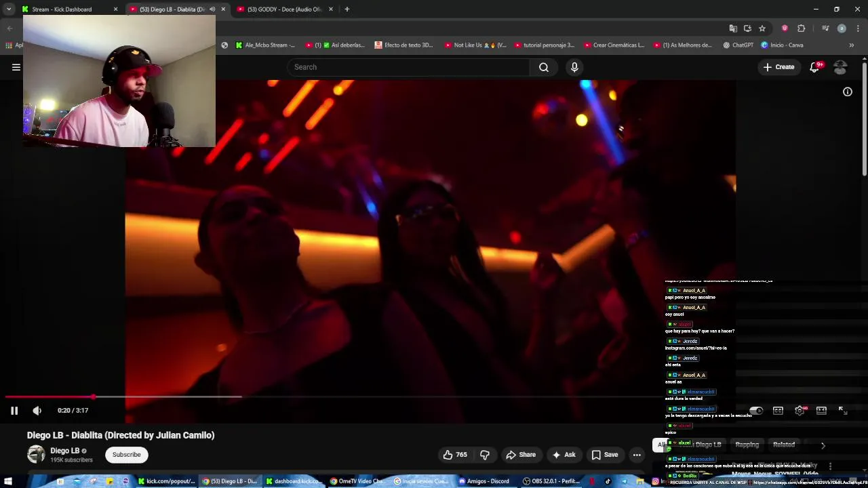868x488 pixels.
Task: Select the Rapping filter chip
Action: point(747,445)
